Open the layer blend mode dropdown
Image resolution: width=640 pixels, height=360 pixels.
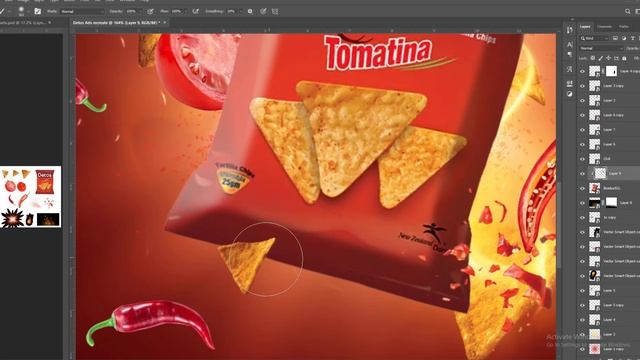click(601, 48)
